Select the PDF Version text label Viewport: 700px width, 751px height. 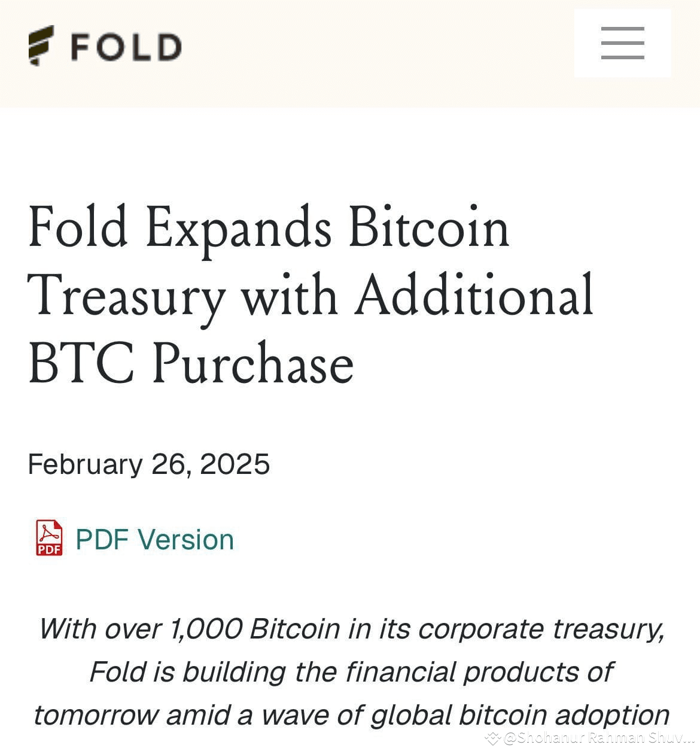point(154,539)
